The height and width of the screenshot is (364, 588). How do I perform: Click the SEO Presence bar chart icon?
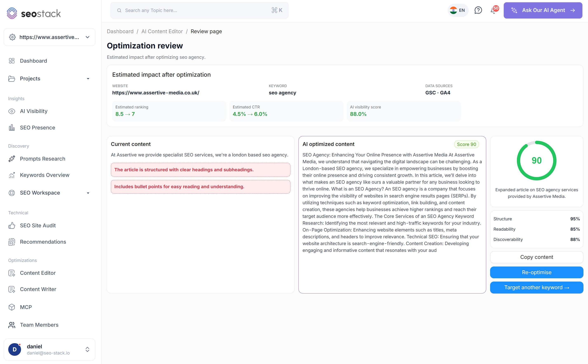point(12,128)
